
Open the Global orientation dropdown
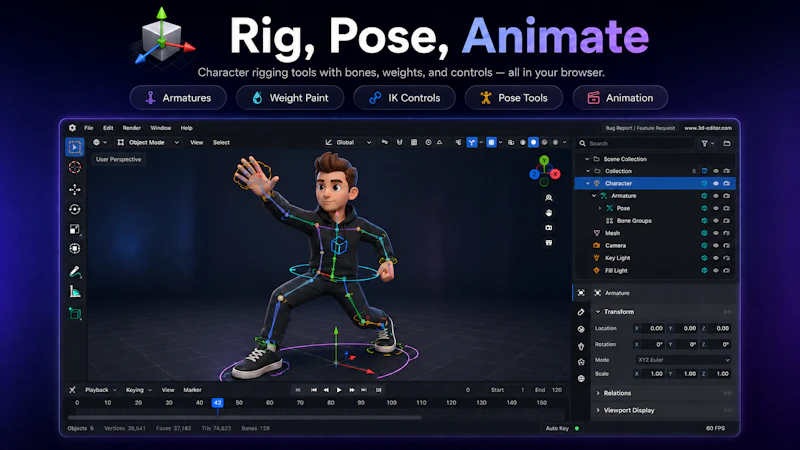pyautogui.click(x=348, y=142)
